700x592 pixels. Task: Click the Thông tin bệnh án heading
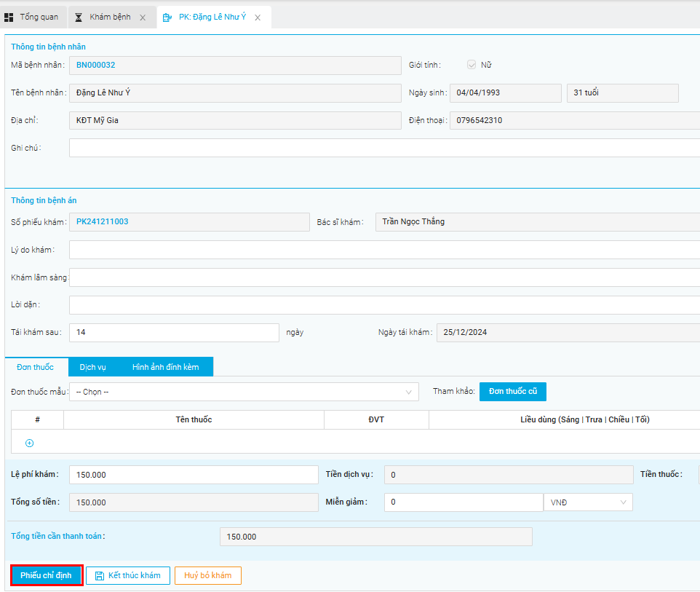(x=44, y=200)
